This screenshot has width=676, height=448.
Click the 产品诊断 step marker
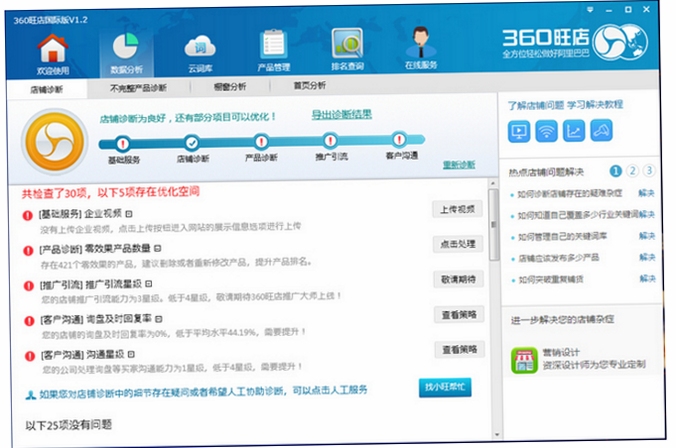click(x=261, y=141)
